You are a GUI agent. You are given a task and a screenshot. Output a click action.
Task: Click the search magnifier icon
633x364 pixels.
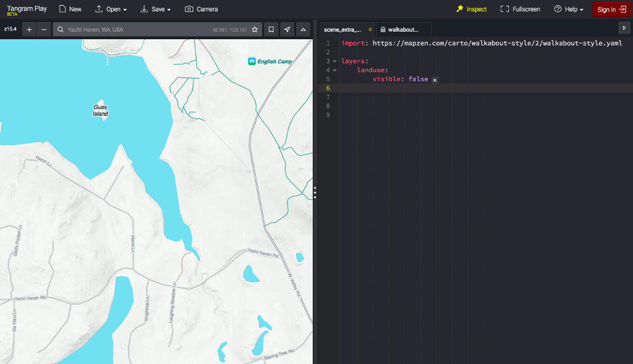click(60, 30)
